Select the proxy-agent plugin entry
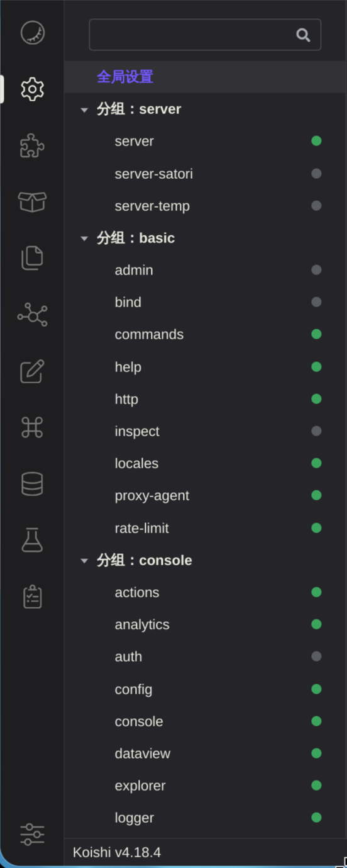The width and height of the screenshot is (347, 868). (x=205, y=496)
